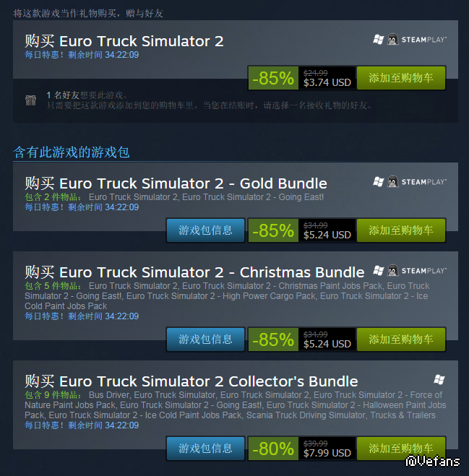This screenshot has width=469, height=476.
Task: Click Windows icon on base game row
Action: click(379, 40)
